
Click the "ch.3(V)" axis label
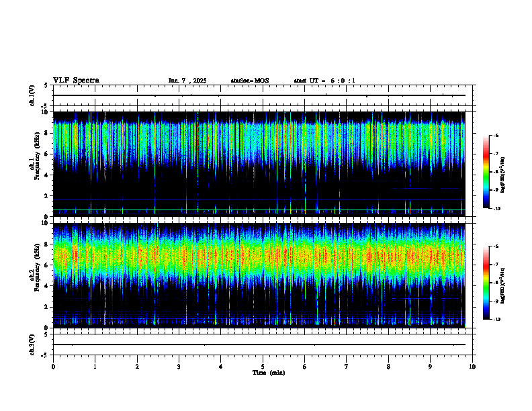pos(32,345)
